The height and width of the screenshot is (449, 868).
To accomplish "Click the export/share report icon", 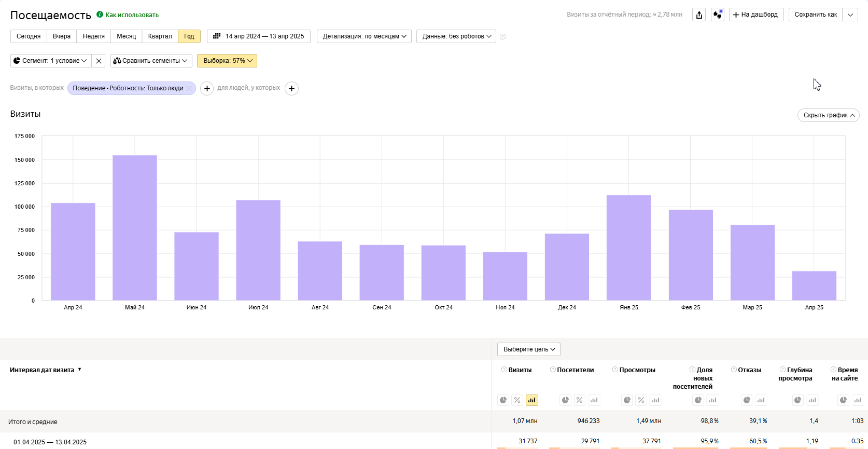I will coord(699,15).
